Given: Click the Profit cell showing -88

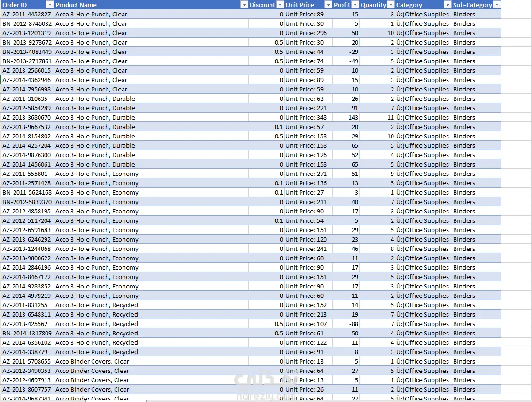Looking at the screenshot, I should pos(346,324).
